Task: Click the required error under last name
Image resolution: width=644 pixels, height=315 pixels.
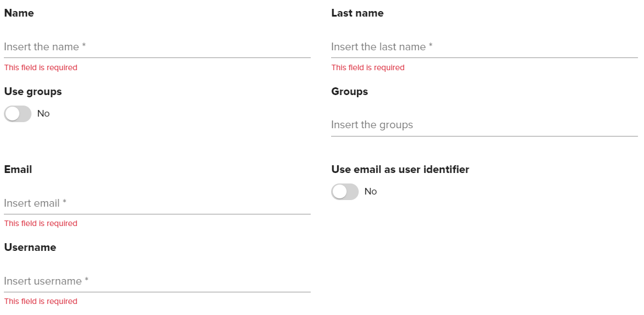Action: coord(368,67)
